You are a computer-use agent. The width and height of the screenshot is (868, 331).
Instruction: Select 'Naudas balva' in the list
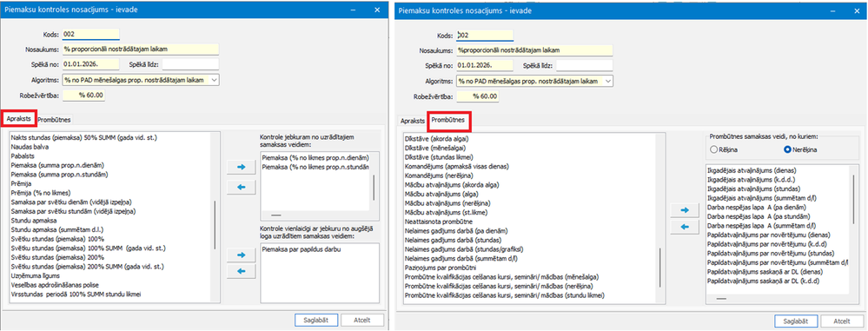point(30,147)
